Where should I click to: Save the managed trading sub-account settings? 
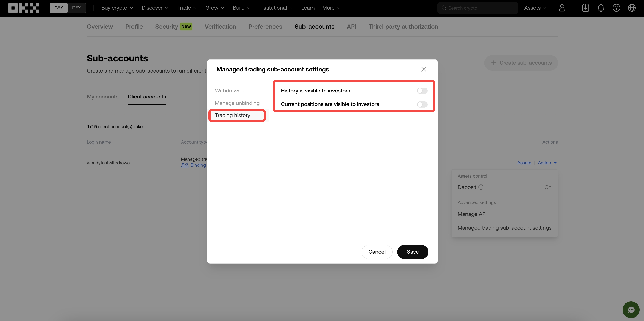coord(412,252)
